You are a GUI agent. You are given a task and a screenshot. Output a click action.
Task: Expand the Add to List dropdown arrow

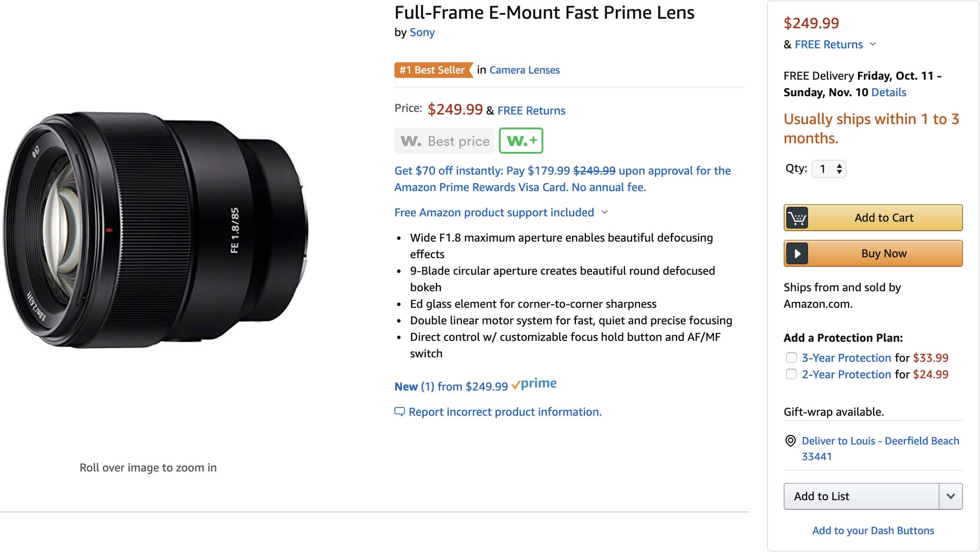tap(951, 496)
